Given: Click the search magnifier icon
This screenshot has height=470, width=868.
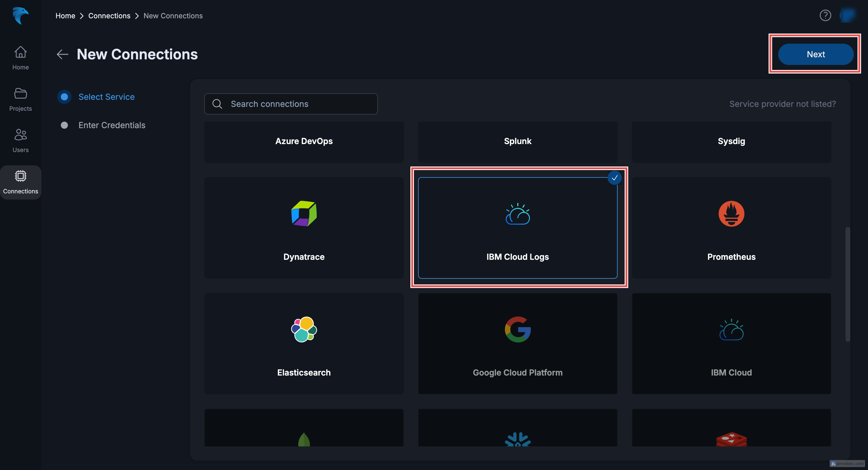Looking at the screenshot, I should tap(217, 103).
